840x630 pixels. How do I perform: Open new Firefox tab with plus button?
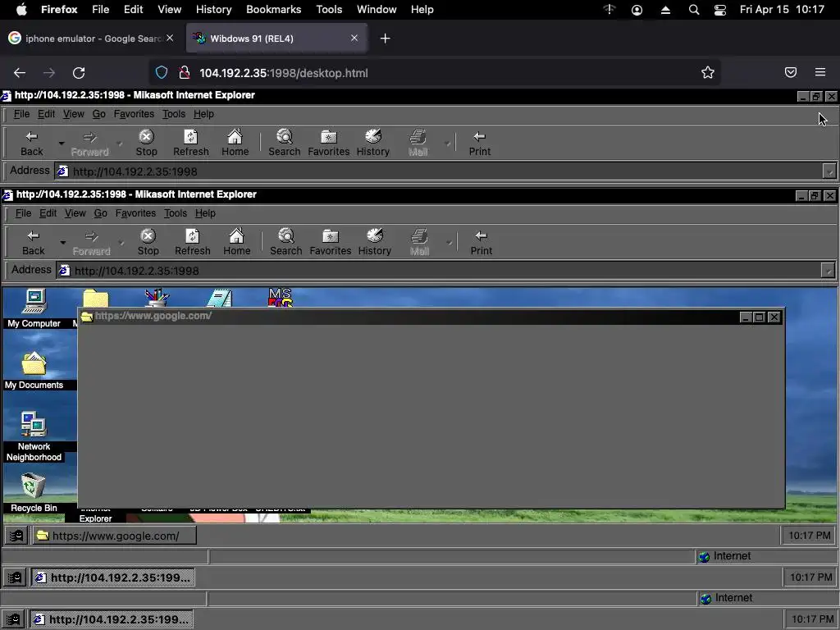click(386, 39)
